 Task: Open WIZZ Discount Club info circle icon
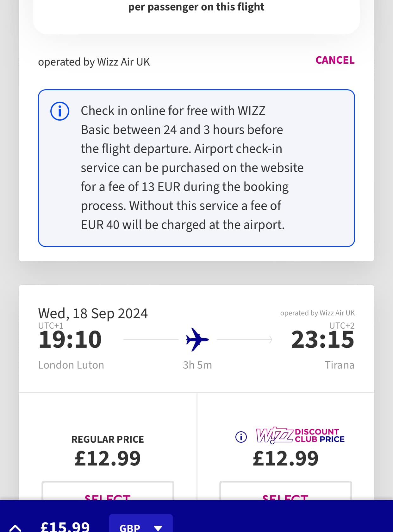[x=241, y=437]
